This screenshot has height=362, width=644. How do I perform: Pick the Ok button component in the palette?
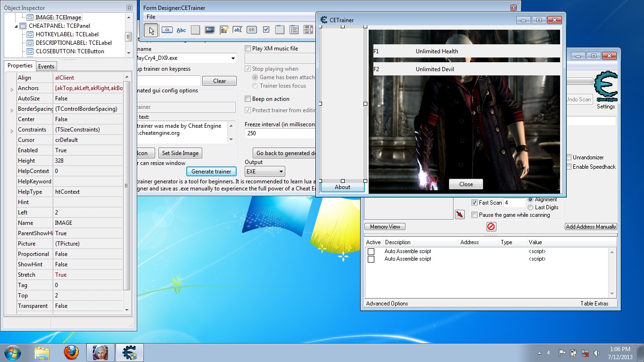(167, 30)
